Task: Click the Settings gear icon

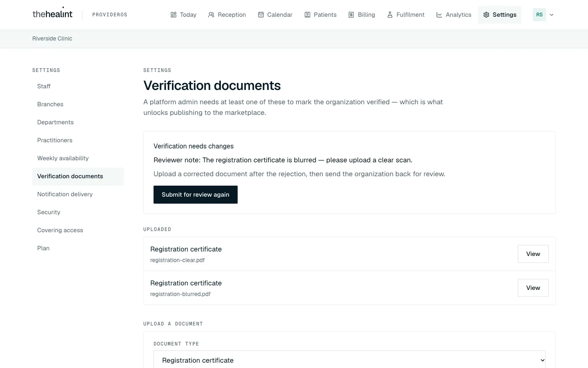Action: point(486,15)
